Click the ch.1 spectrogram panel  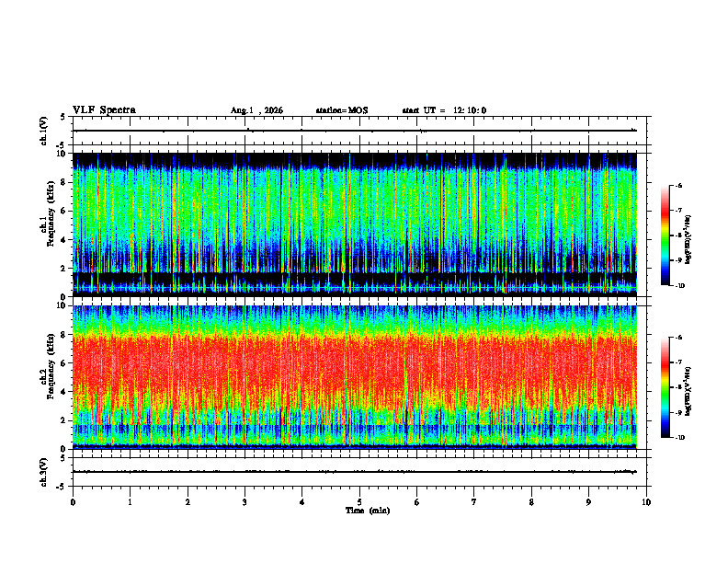point(355,224)
